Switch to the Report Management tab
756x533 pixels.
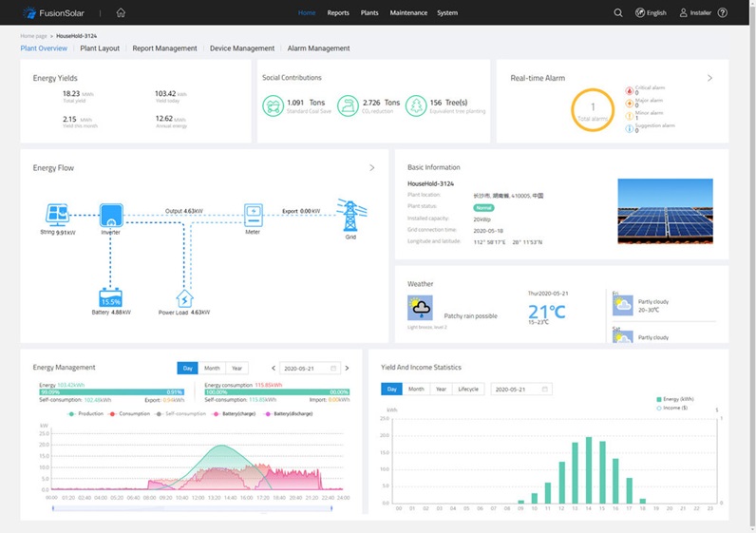tap(164, 48)
